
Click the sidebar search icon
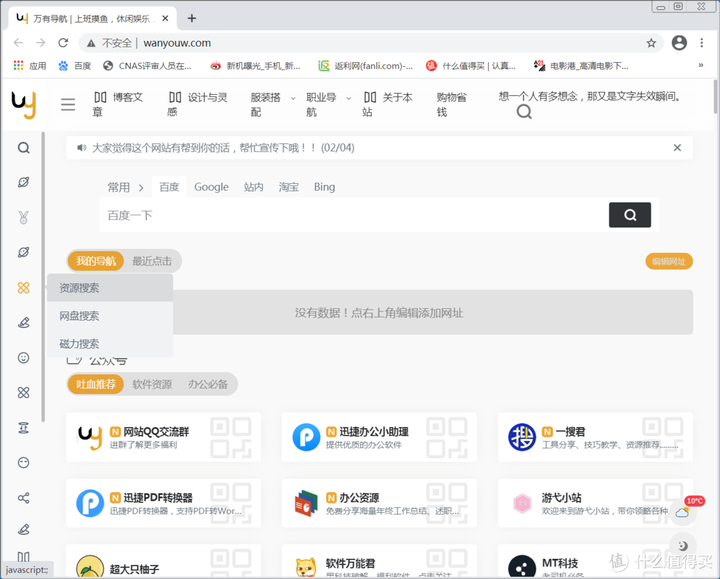pyautogui.click(x=23, y=147)
